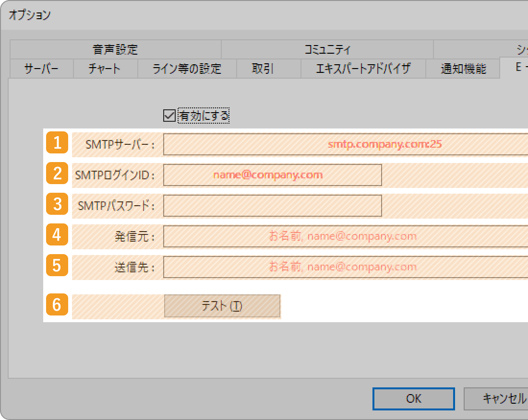Open the コミュニティ tab
Viewport: 528px width, 420px height.
(327, 49)
